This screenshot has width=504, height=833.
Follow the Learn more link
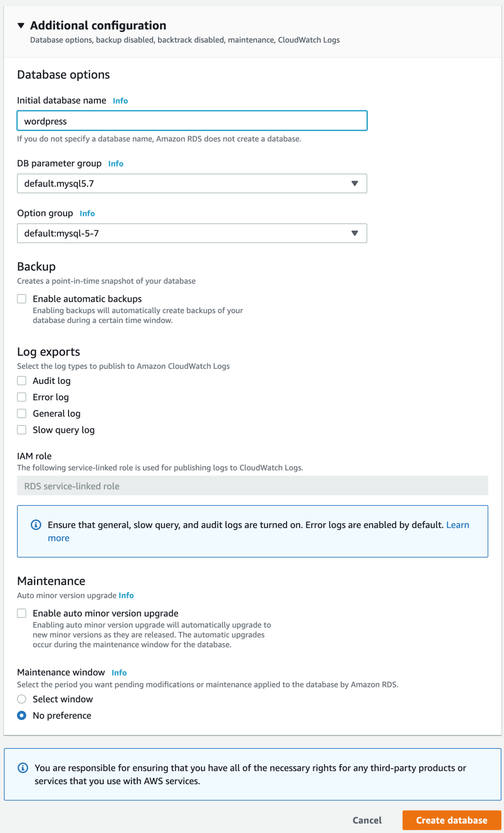click(457, 525)
